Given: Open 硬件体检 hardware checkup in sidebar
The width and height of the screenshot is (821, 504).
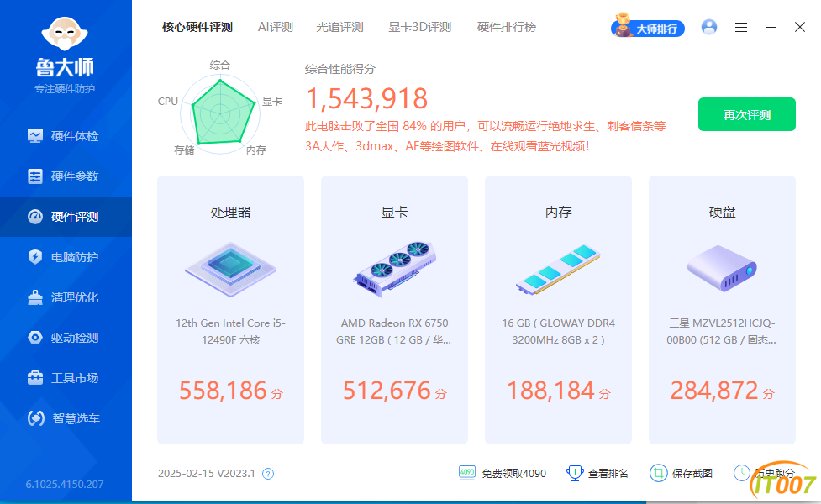Looking at the screenshot, I should [x=66, y=136].
